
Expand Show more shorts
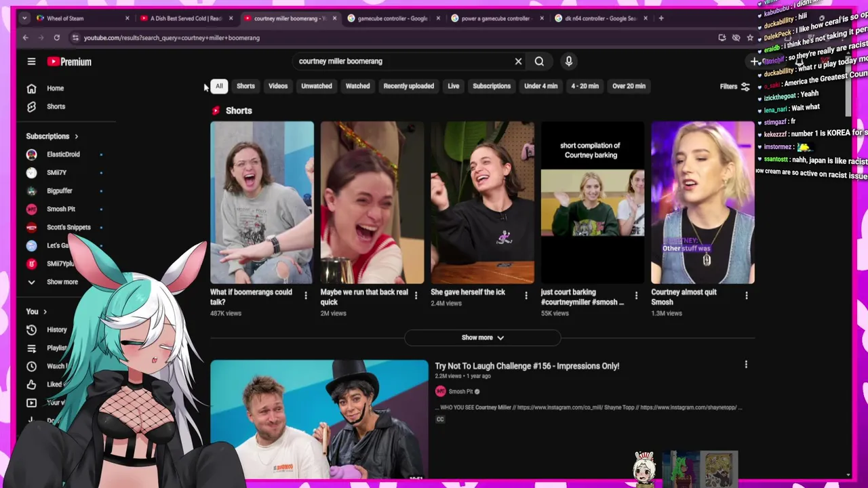(483, 338)
